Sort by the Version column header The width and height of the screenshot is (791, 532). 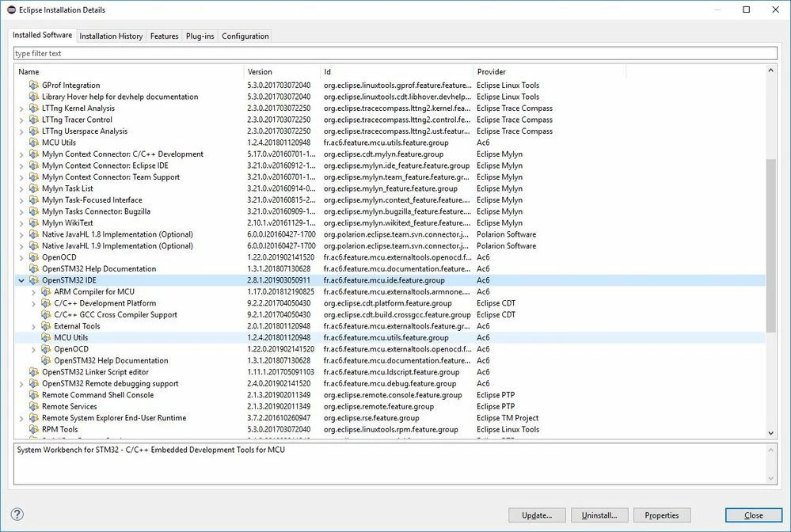click(x=282, y=71)
